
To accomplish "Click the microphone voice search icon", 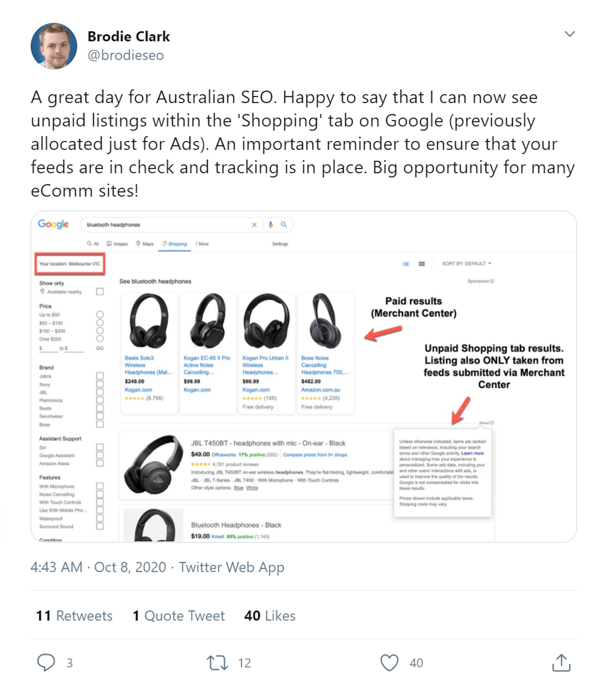I will 271,225.
